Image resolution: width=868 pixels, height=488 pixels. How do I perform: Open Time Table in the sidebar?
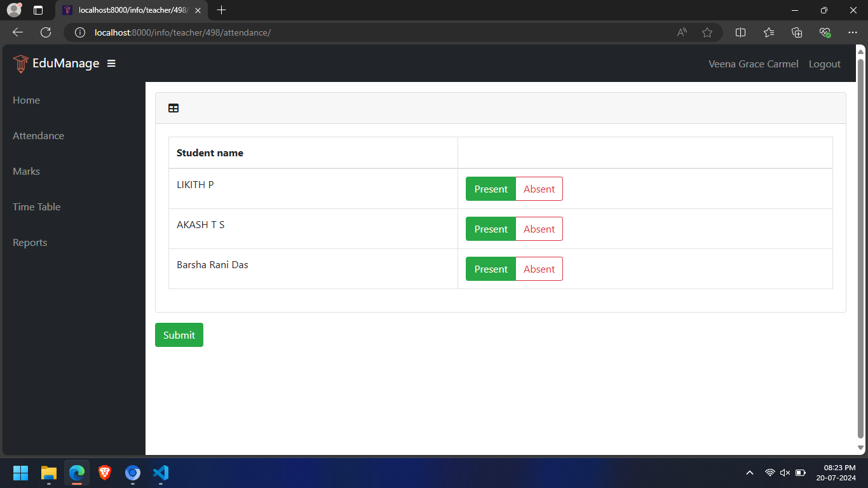[37, 207]
